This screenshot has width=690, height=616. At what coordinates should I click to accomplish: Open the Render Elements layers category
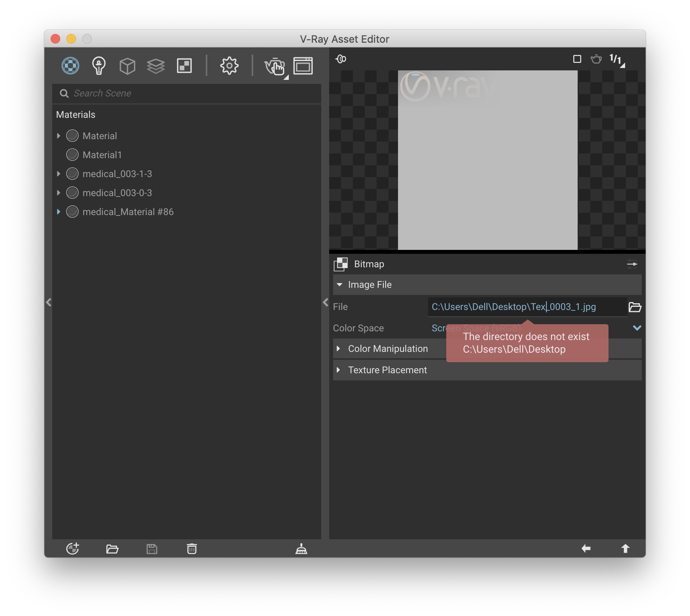point(156,66)
